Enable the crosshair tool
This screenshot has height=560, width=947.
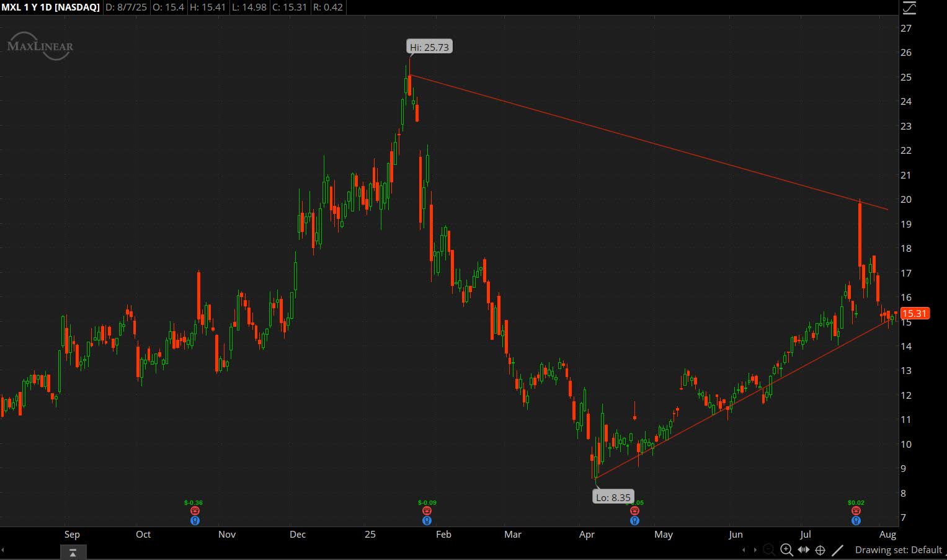click(x=820, y=549)
